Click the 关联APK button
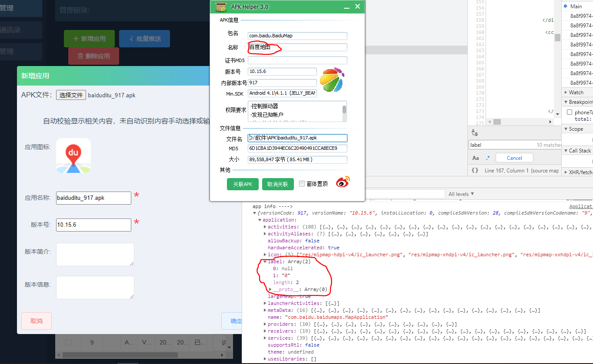593x364 pixels. click(243, 184)
